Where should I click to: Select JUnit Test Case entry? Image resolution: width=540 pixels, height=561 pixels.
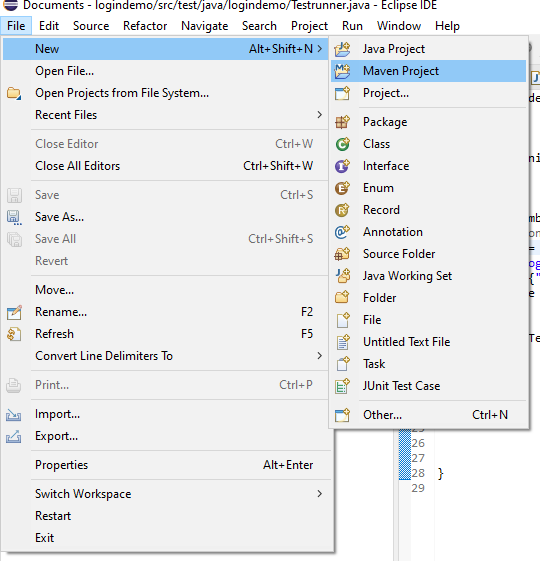[x=428, y=386]
